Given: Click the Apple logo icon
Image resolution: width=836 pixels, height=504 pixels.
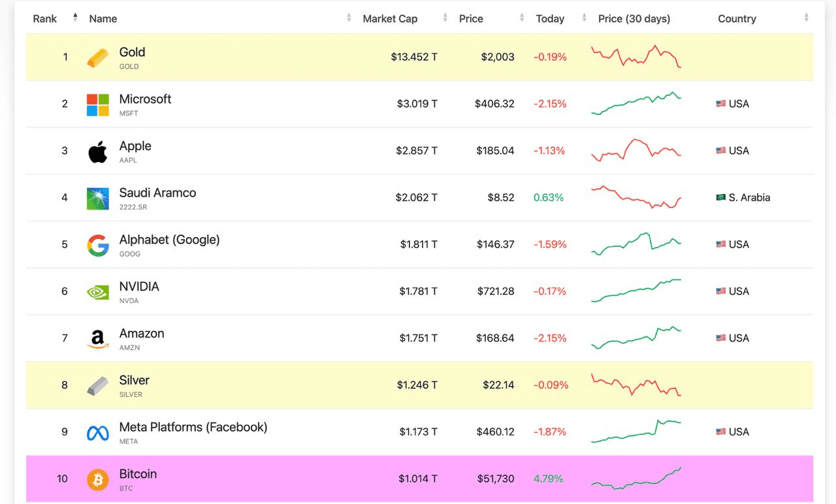Looking at the screenshot, I should click(98, 151).
